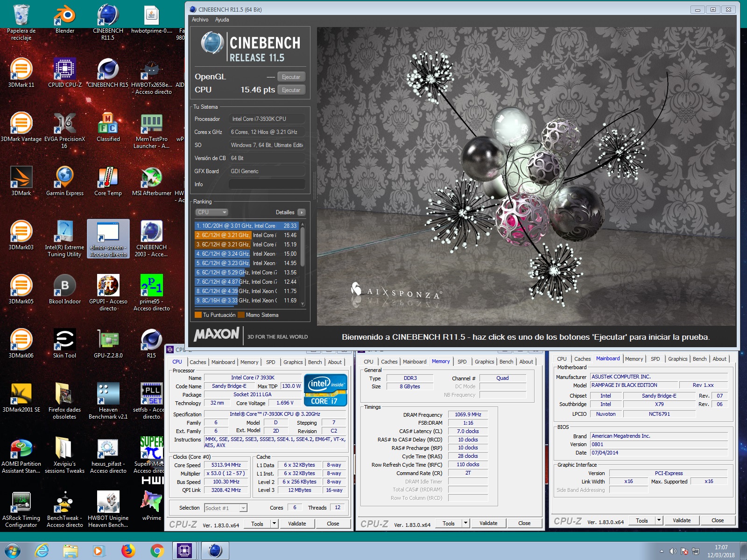Expand ranking Detalles arrow

(302, 212)
